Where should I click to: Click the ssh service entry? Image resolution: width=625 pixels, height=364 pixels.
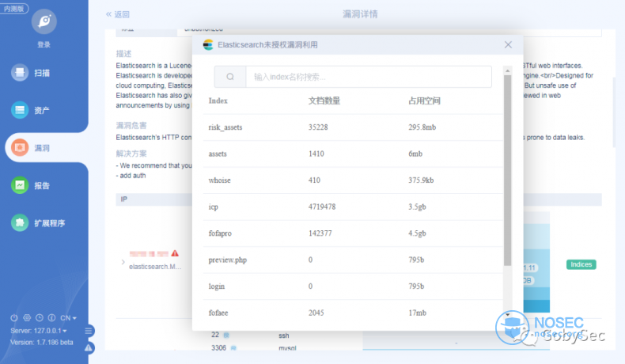[x=284, y=336]
